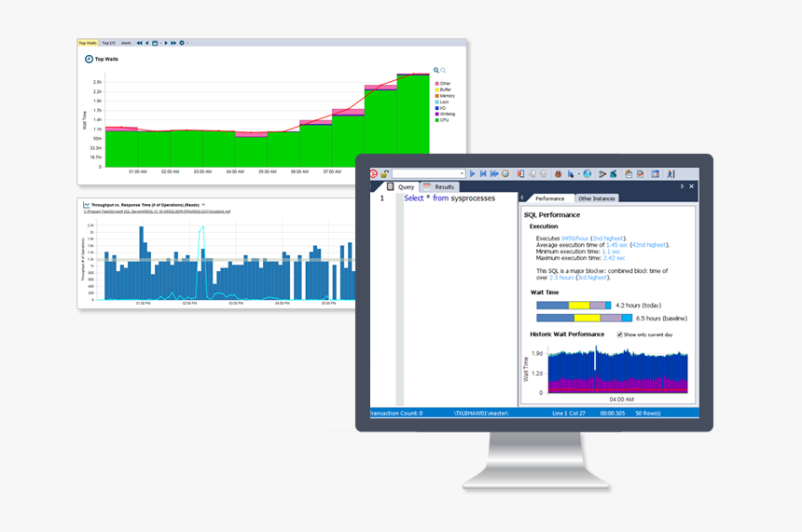The height and width of the screenshot is (532, 802).
Task: Skip back with the rewind icon in the Top Waits toolbar
Action: point(139,43)
